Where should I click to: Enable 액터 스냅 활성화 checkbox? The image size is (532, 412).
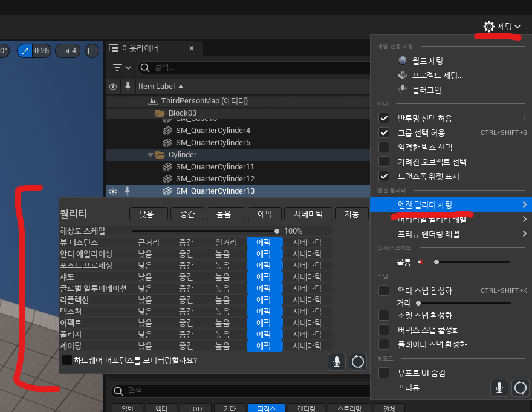point(384,290)
